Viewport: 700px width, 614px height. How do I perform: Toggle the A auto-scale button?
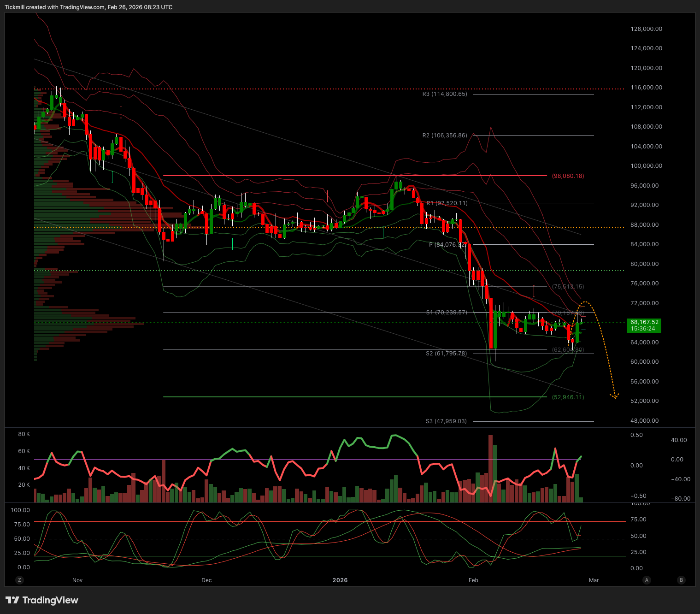point(647,580)
